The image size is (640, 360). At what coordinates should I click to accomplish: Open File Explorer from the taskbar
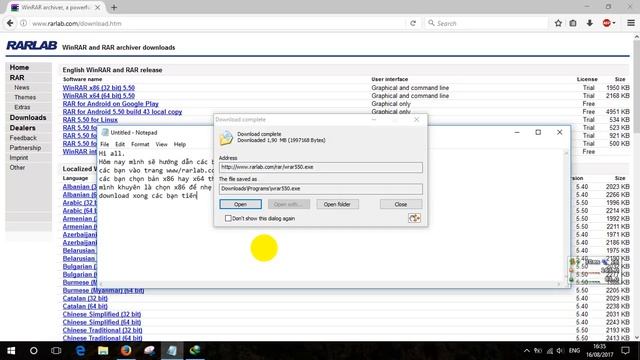coord(103,351)
